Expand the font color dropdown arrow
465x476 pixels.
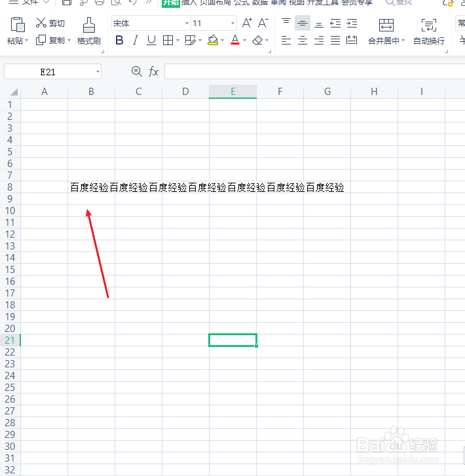[x=244, y=40]
